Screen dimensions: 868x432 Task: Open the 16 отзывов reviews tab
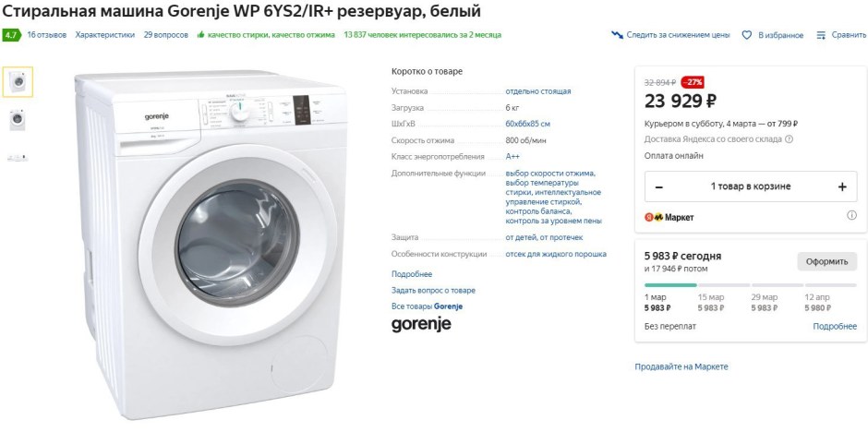pos(46,35)
